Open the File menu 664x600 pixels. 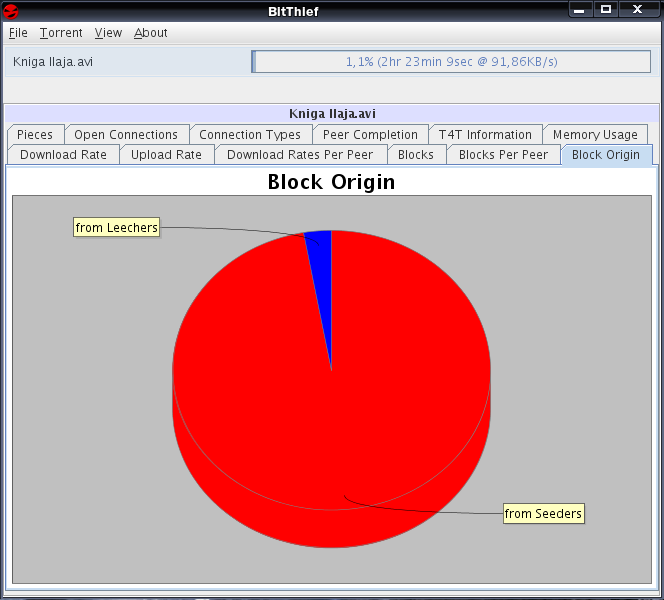point(18,33)
